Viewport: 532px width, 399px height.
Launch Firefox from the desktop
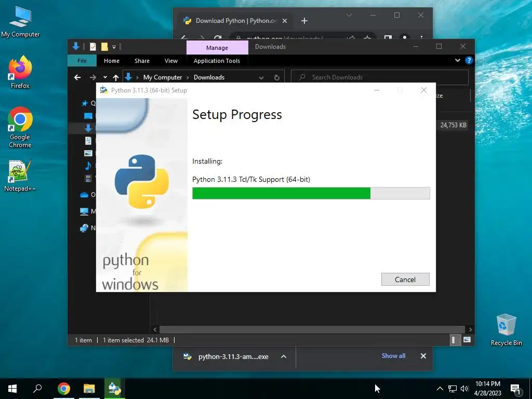click(x=20, y=72)
